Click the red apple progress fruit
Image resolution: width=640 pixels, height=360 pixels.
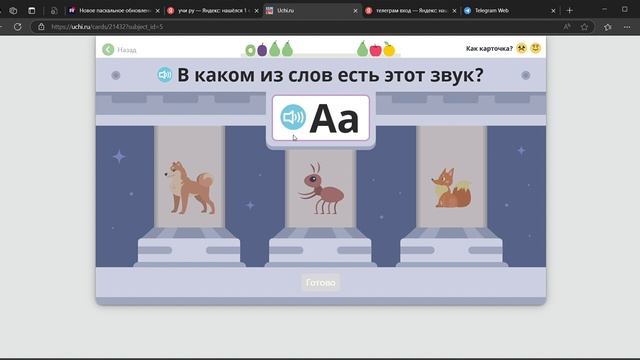coord(376,50)
